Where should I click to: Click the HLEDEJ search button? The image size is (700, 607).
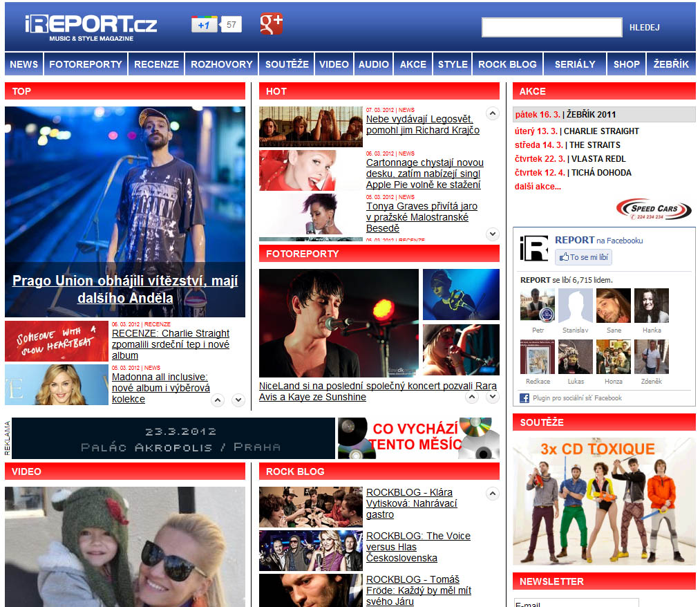click(x=644, y=28)
